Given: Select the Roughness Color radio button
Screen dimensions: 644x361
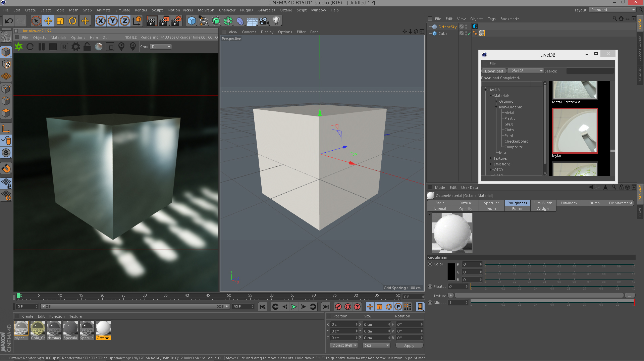Looking at the screenshot, I should (x=430, y=264).
